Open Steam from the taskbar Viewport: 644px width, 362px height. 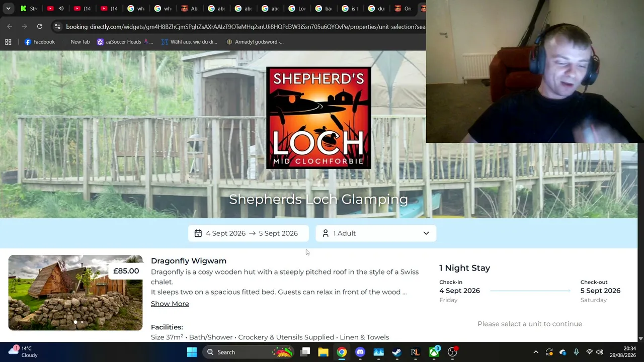click(x=397, y=352)
